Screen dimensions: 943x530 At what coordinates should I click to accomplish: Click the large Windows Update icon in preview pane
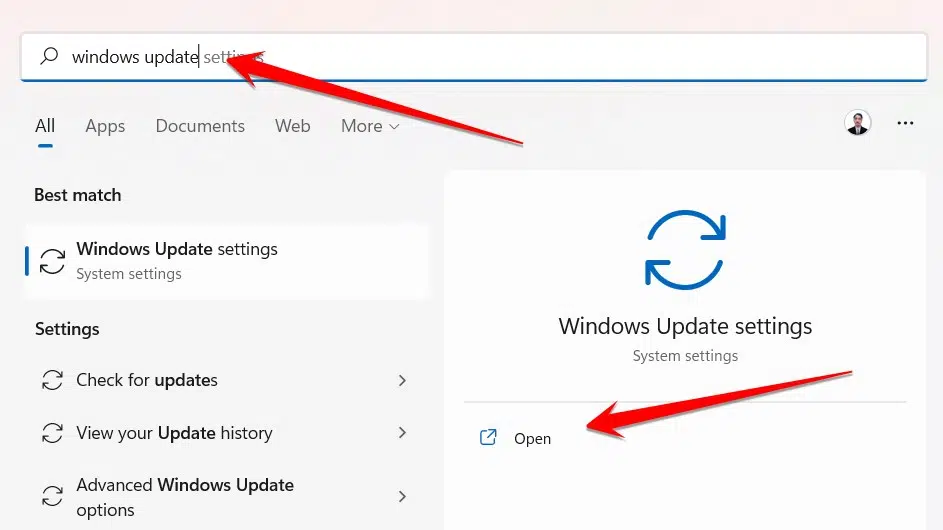coord(685,248)
